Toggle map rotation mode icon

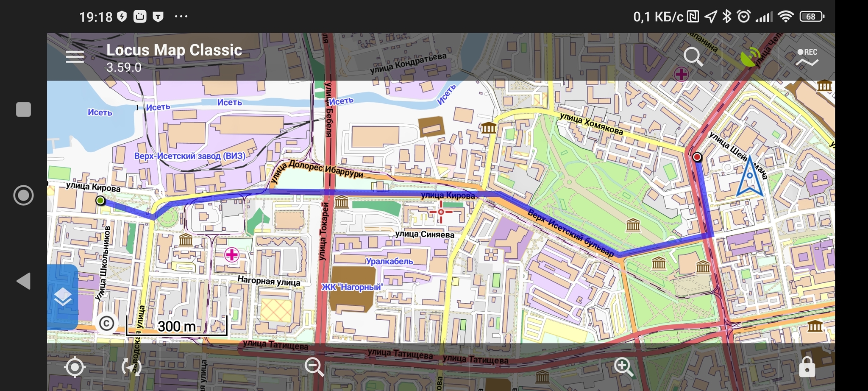point(131,367)
